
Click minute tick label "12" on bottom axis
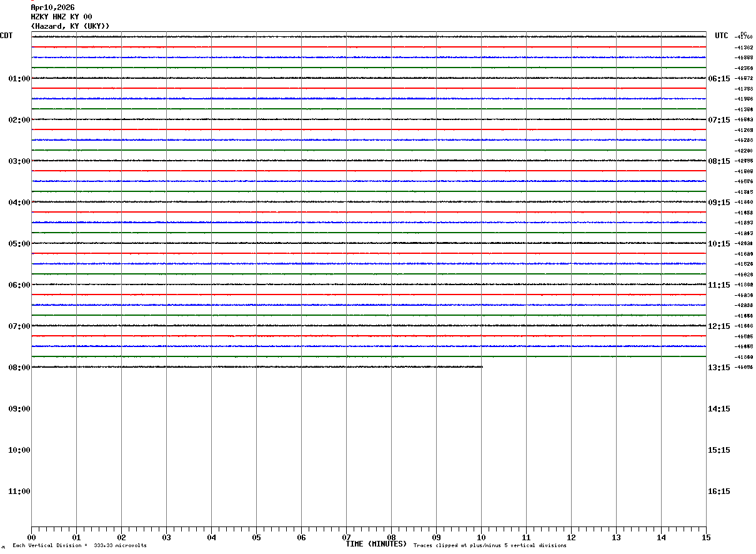[x=571, y=538]
